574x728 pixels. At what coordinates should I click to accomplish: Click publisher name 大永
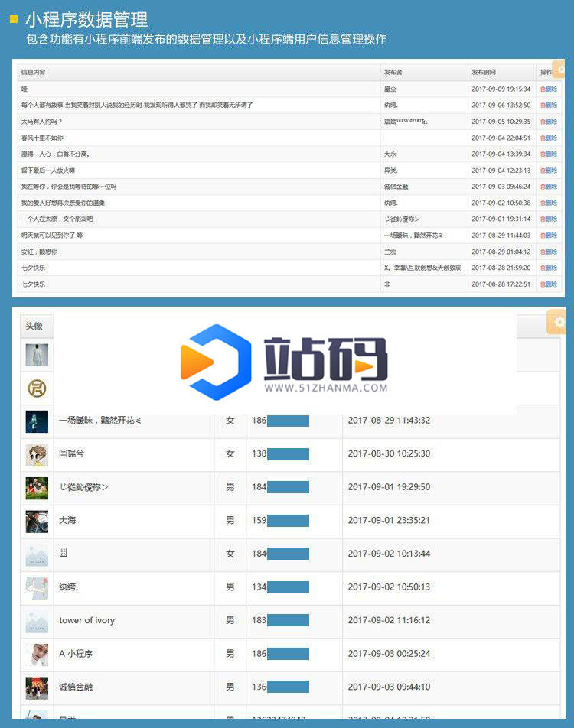tap(390, 154)
